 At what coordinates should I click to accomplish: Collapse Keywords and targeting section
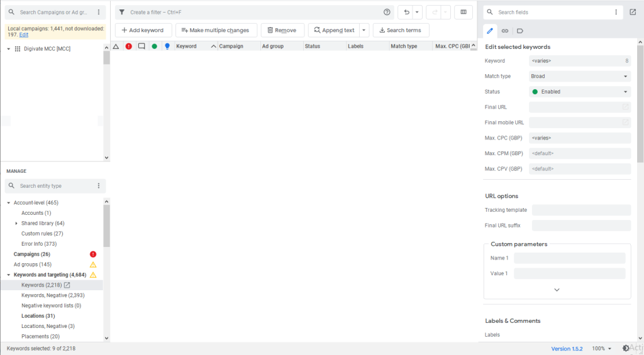pos(9,275)
